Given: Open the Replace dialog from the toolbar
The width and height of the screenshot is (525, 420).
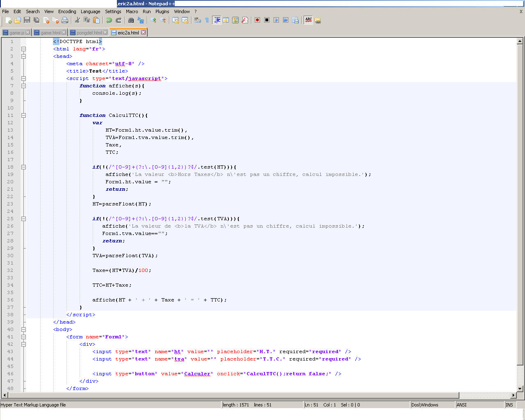Looking at the screenshot, I should pyautogui.click(x=141, y=20).
